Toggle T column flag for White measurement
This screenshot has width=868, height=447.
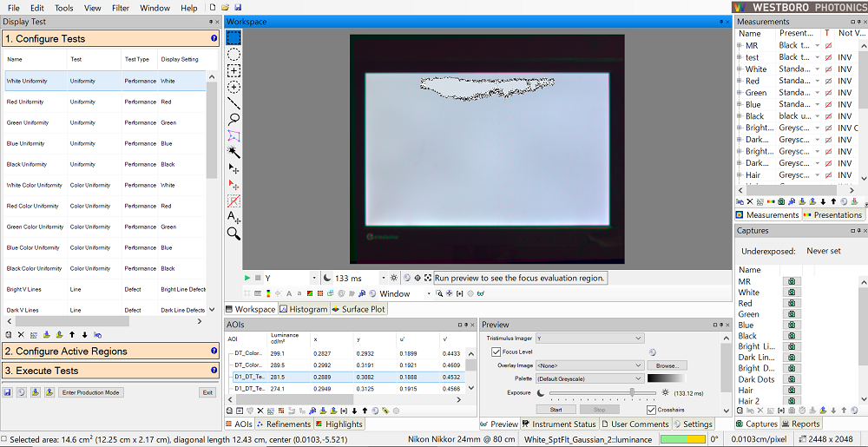point(828,69)
